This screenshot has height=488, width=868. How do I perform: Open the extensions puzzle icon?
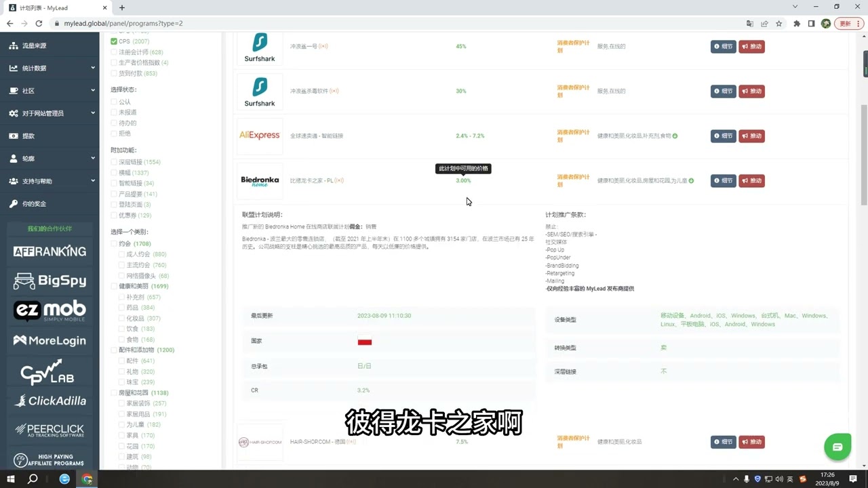click(797, 23)
